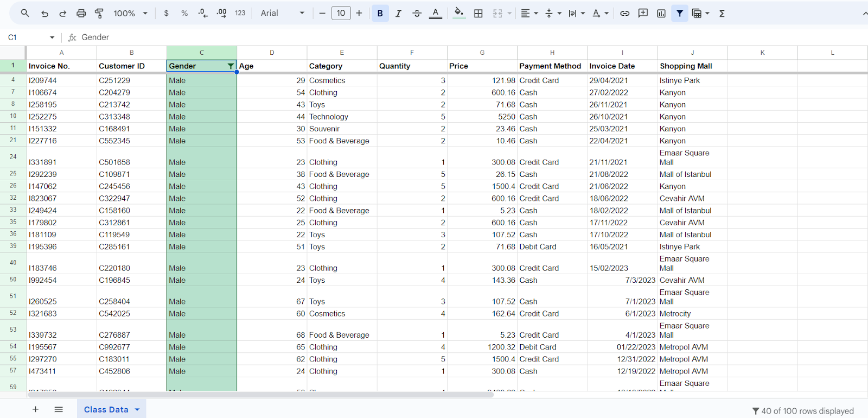Format selection as currency
The height and width of the screenshot is (418, 868).
166,13
